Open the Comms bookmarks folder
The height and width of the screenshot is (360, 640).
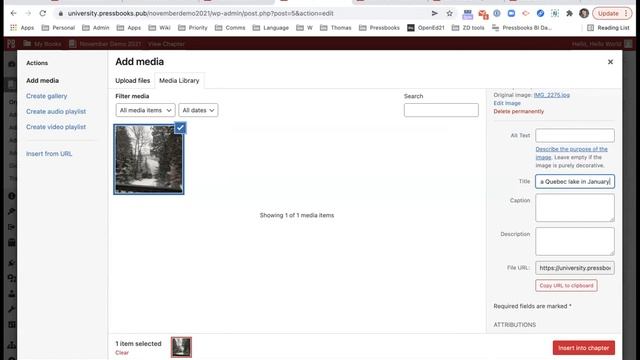click(x=230, y=28)
